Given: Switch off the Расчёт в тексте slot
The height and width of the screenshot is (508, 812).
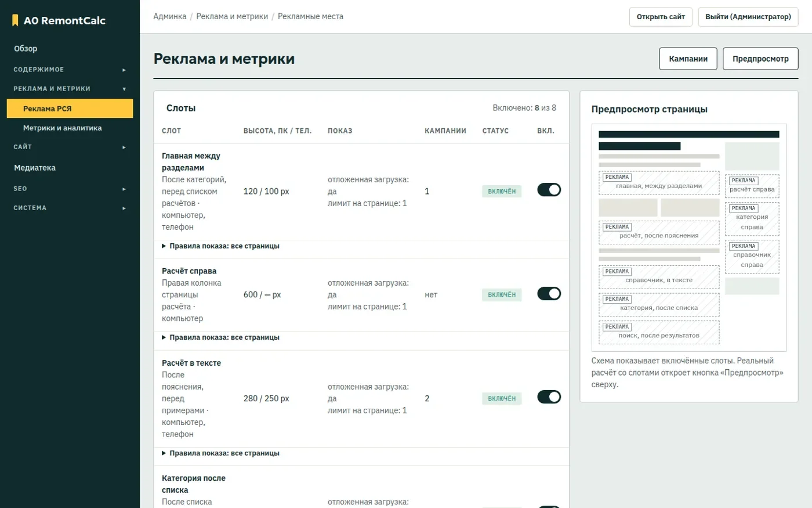Looking at the screenshot, I should pos(549,397).
